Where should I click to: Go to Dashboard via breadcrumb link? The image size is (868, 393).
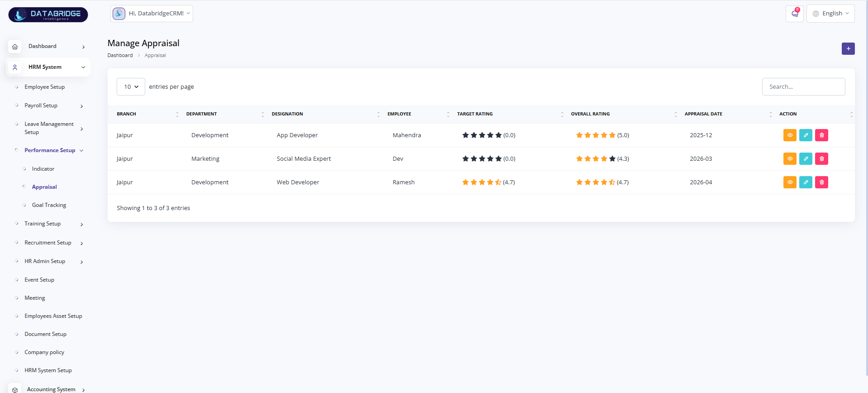pyautogui.click(x=120, y=55)
